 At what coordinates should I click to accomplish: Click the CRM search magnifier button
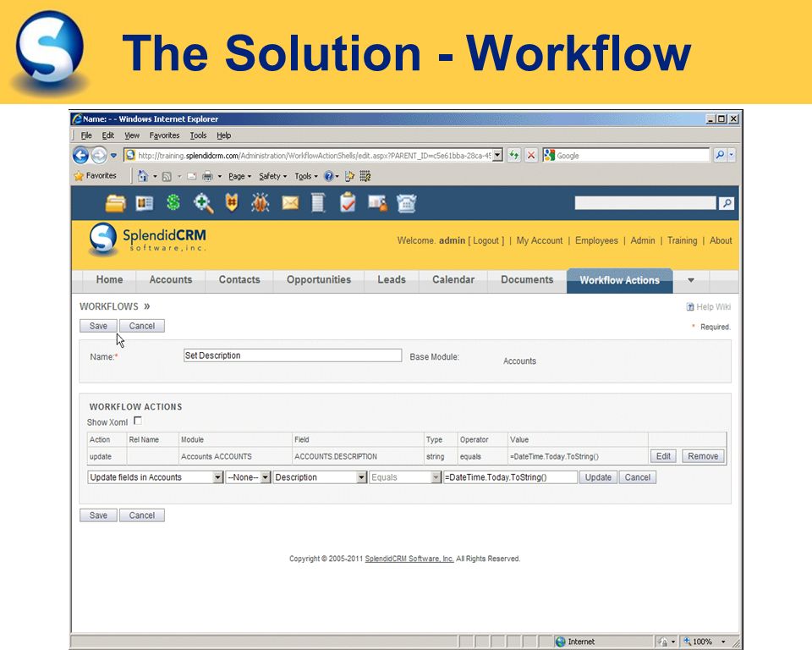tap(727, 203)
